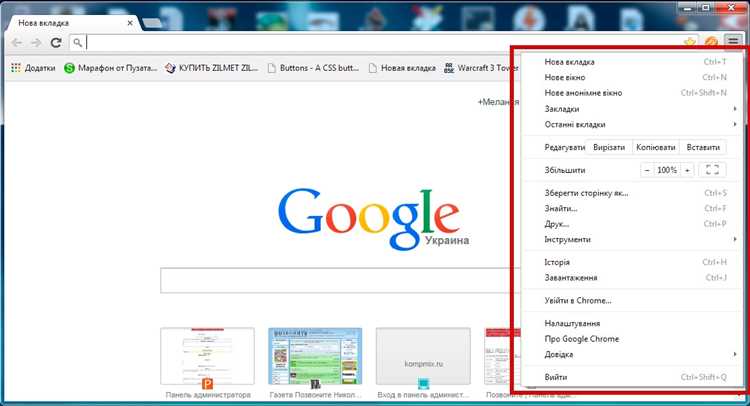Click the Google logo
This screenshot has height=406, width=750.
click(x=369, y=219)
